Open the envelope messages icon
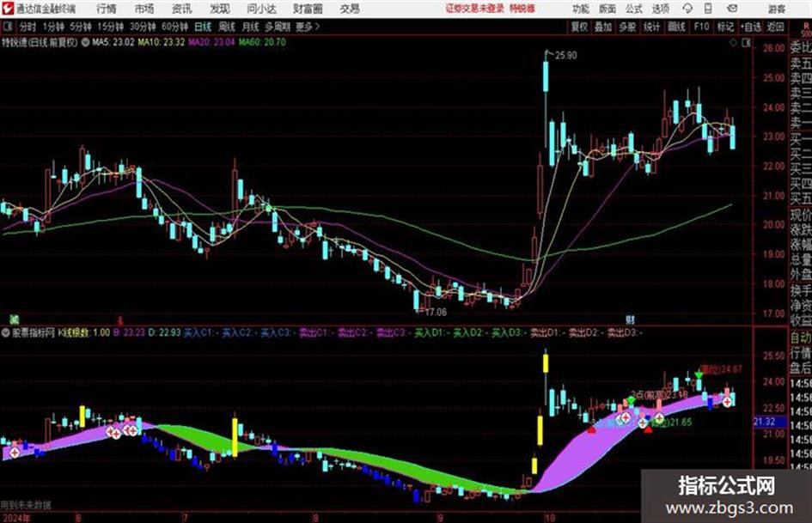Image resolution: width=812 pixels, height=523 pixels. click(732, 9)
